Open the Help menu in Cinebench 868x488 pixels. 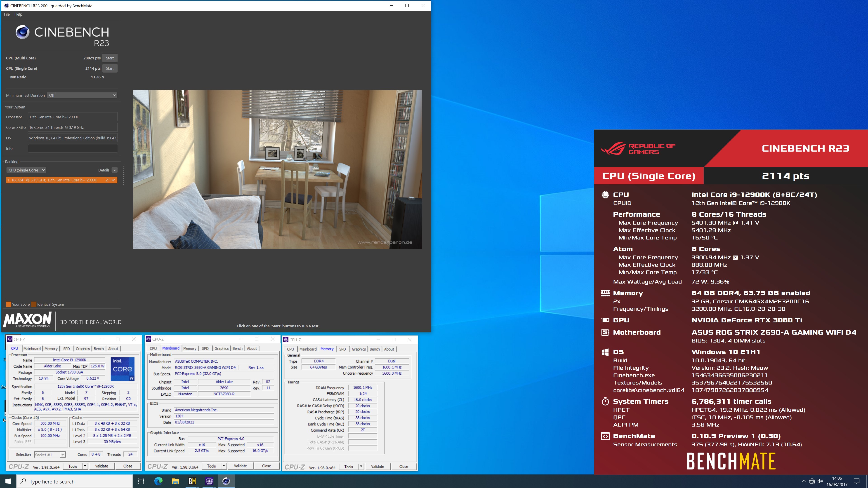[18, 14]
